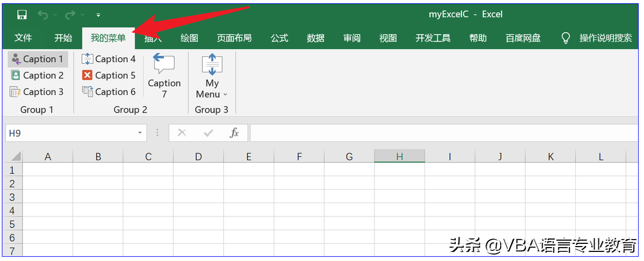Click Caption 5 with red X icon
Screen dimensions: 644x261
[109, 76]
